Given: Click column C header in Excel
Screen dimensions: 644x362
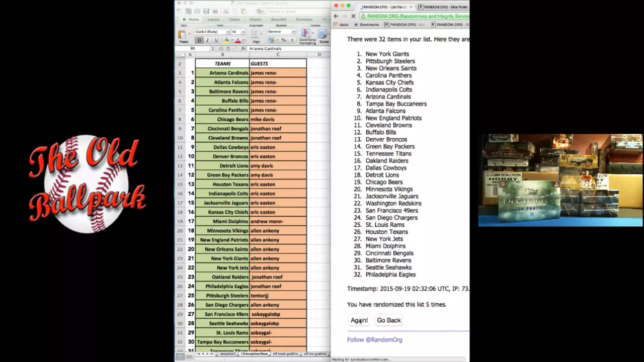Looking at the screenshot, I should [x=278, y=54].
